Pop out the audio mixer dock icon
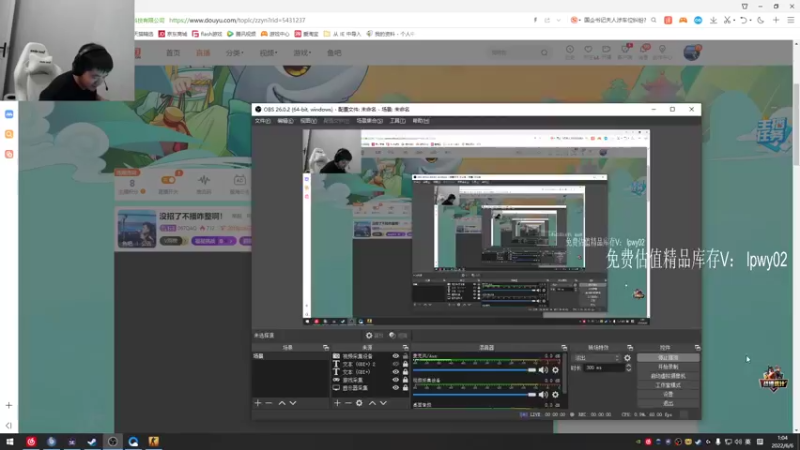800x450 pixels. click(x=564, y=347)
